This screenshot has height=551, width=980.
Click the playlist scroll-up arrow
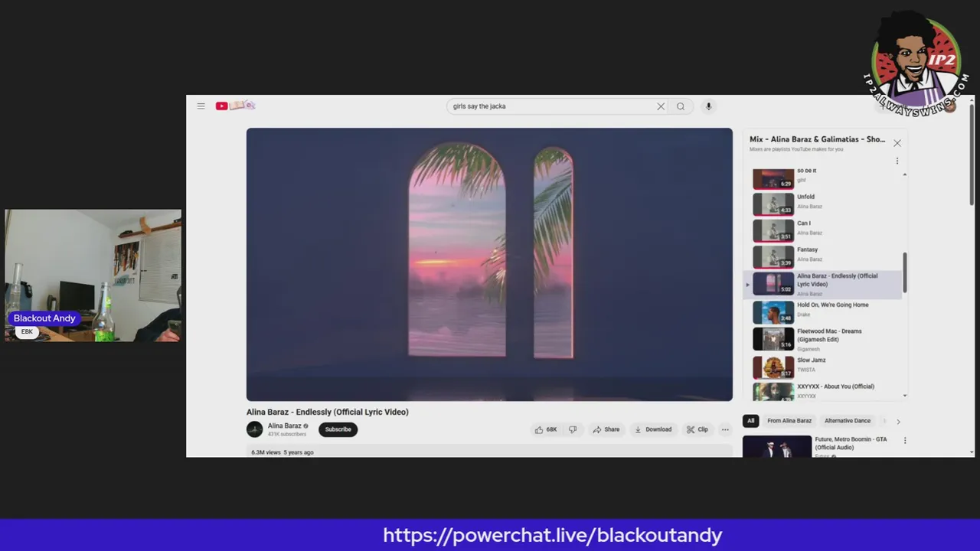click(x=905, y=174)
